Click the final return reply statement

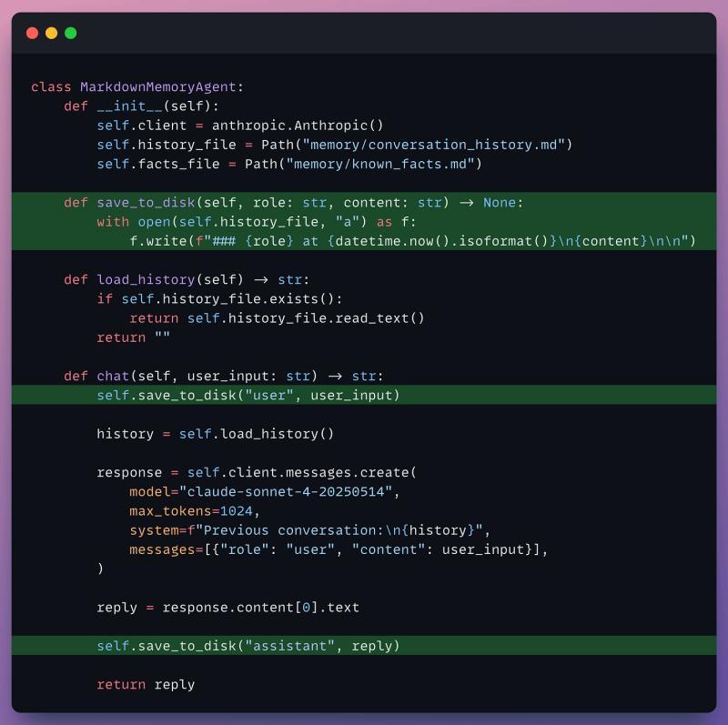pyautogui.click(x=146, y=685)
